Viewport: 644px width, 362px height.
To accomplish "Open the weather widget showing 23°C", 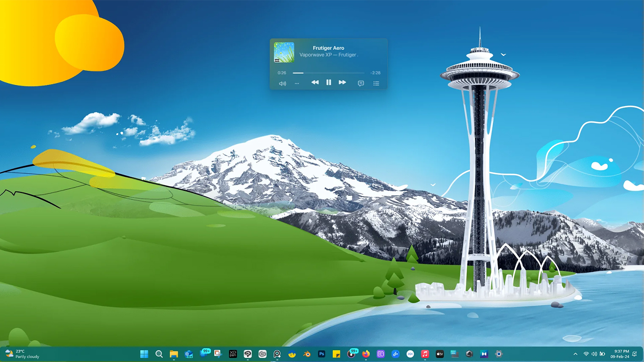I will 22,354.
